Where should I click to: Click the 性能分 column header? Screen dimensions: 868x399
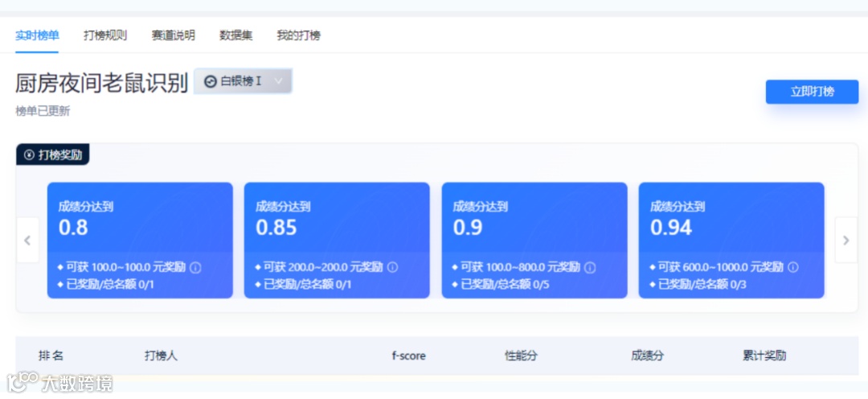click(x=521, y=356)
